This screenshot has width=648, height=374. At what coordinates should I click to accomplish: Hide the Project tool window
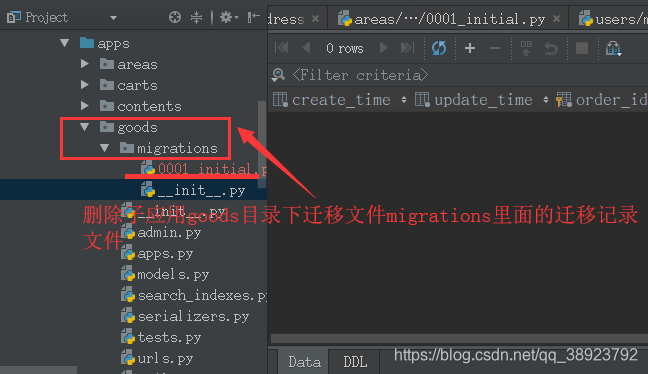click(x=253, y=17)
